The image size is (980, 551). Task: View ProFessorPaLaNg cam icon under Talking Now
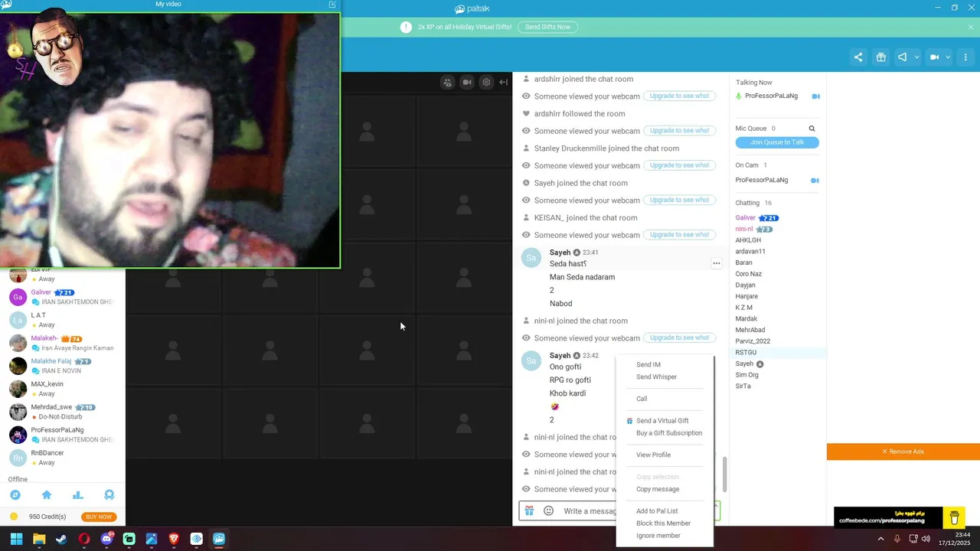815,96
